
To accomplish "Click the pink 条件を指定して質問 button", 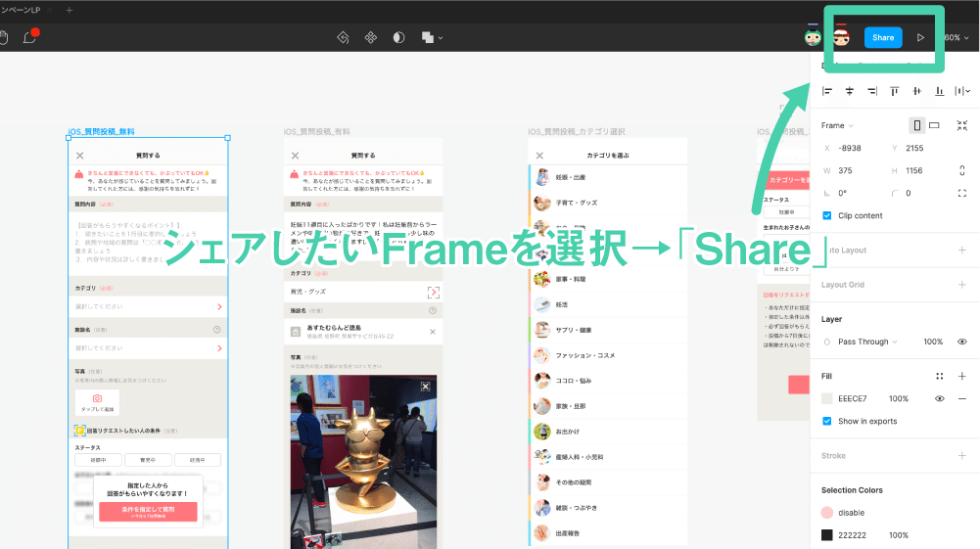I will coord(148,512).
